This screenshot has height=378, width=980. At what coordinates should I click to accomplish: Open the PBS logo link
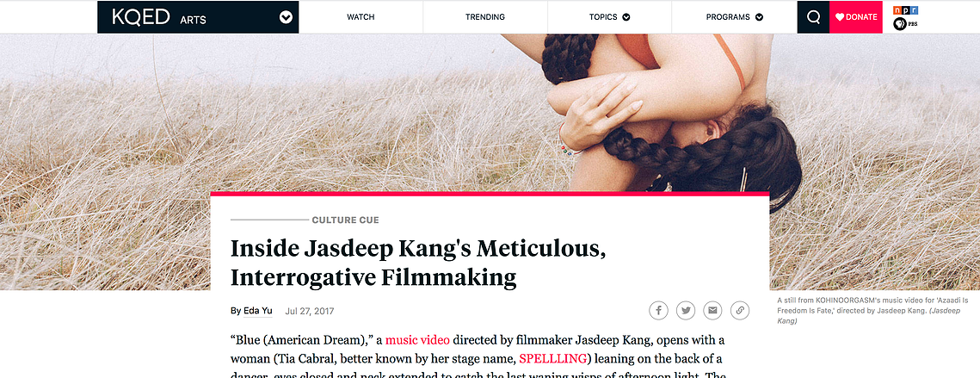[904, 24]
